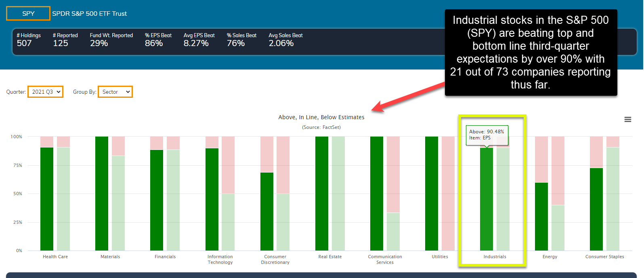
Task: Click the light green Sales bar for Energy
Action: click(x=558, y=228)
